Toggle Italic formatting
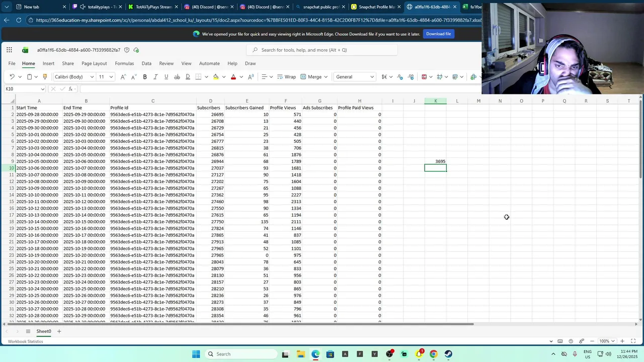This screenshot has height=362, width=644. tap(155, 77)
